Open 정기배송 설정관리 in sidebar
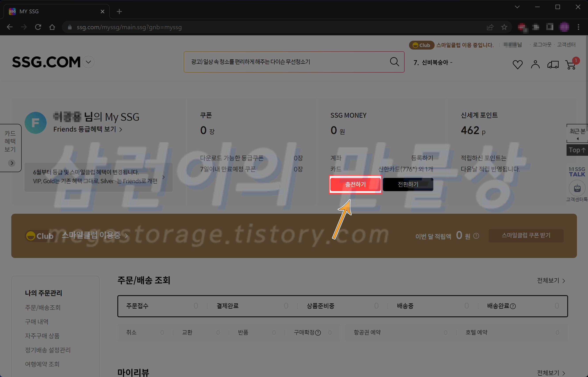The height and width of the screenshot is (377, 588). [x=48, y=350]
